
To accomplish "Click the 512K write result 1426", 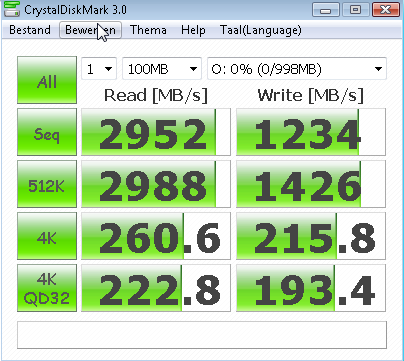I will click(x=311, y=184).
